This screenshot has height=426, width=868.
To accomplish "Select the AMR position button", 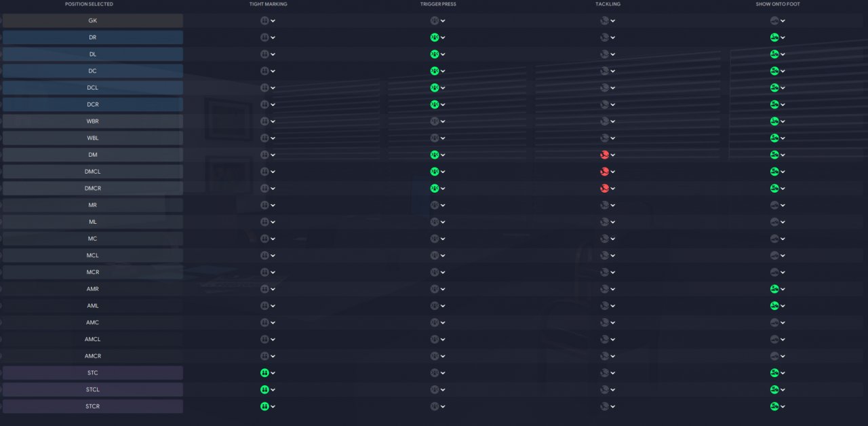I will pos(93,289).
